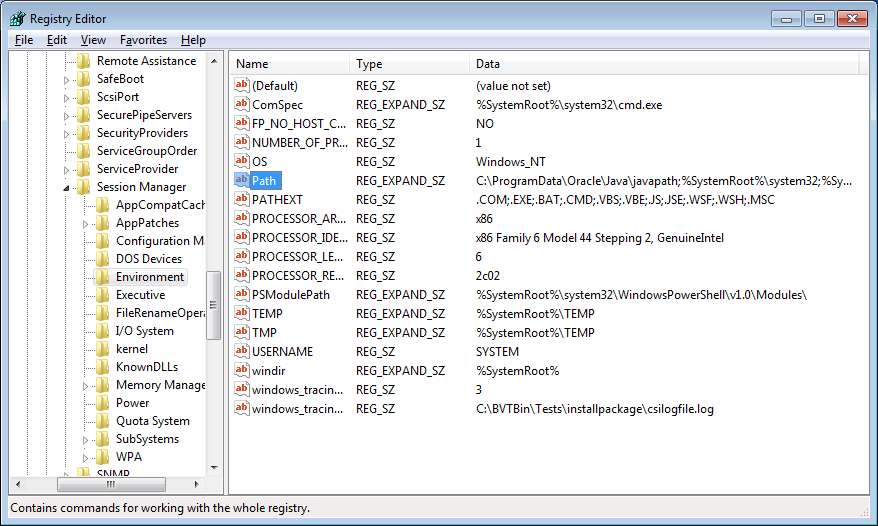Expand the SecurityProviders key
The image size is (878, 526).
pos(66,134)
